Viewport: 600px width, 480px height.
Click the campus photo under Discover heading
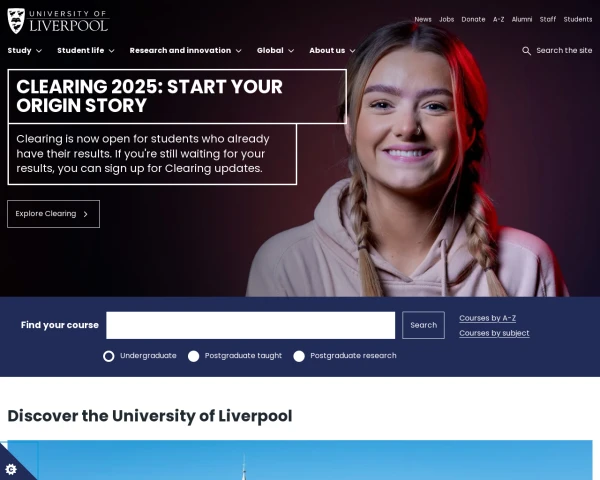pos(300,460)
